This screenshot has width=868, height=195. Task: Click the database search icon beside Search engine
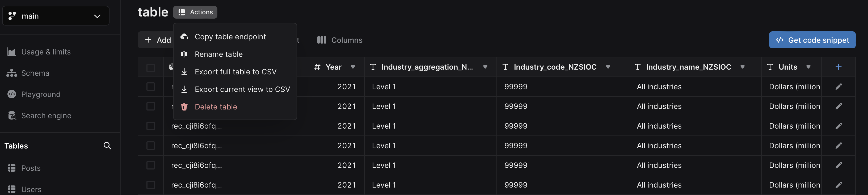12,116
